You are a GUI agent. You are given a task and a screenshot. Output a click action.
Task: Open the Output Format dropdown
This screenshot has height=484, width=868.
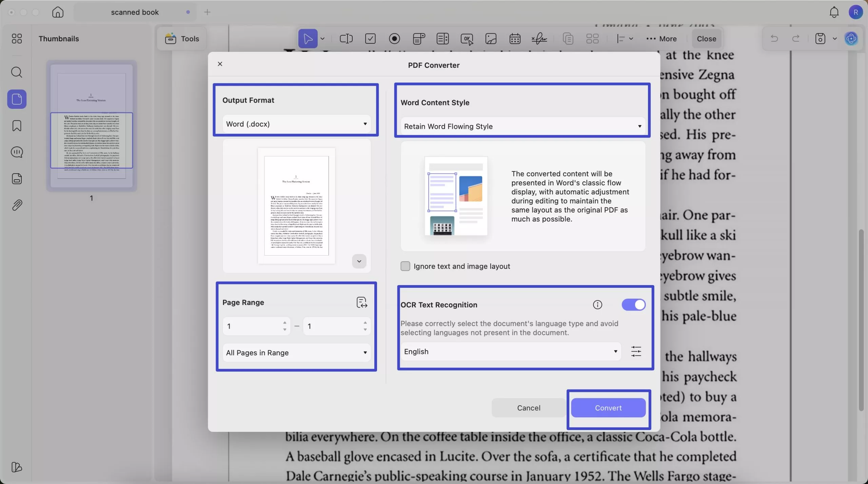[x=296, y=124]
